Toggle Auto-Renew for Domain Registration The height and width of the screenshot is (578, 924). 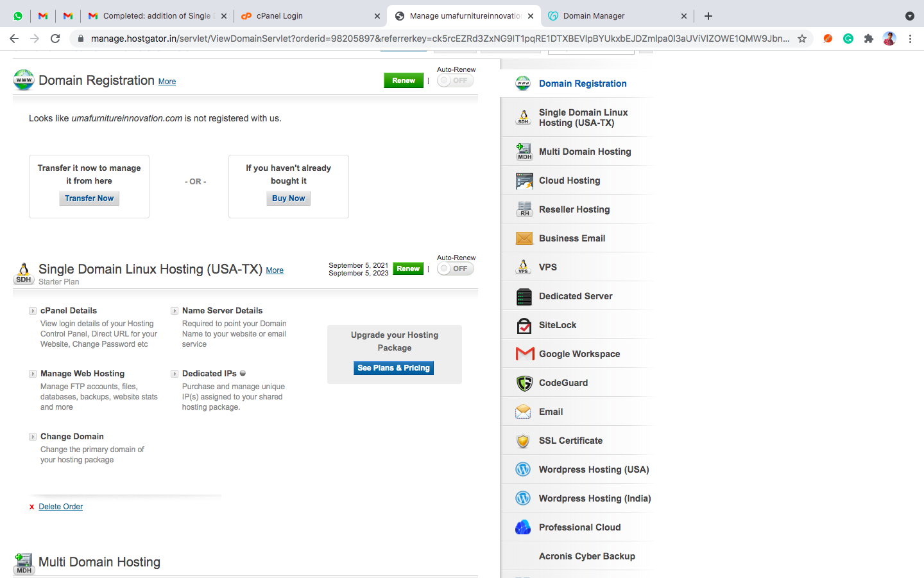456,80
